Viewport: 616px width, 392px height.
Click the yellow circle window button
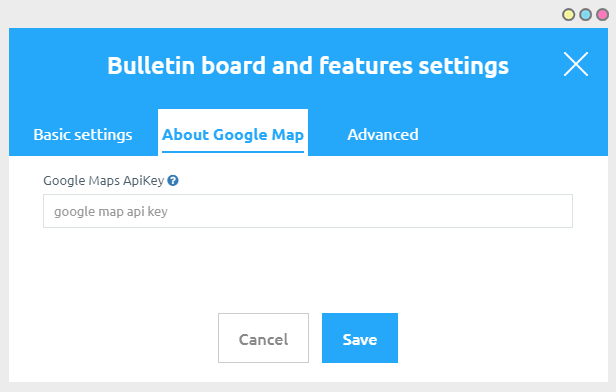click(x=568, y=15)
